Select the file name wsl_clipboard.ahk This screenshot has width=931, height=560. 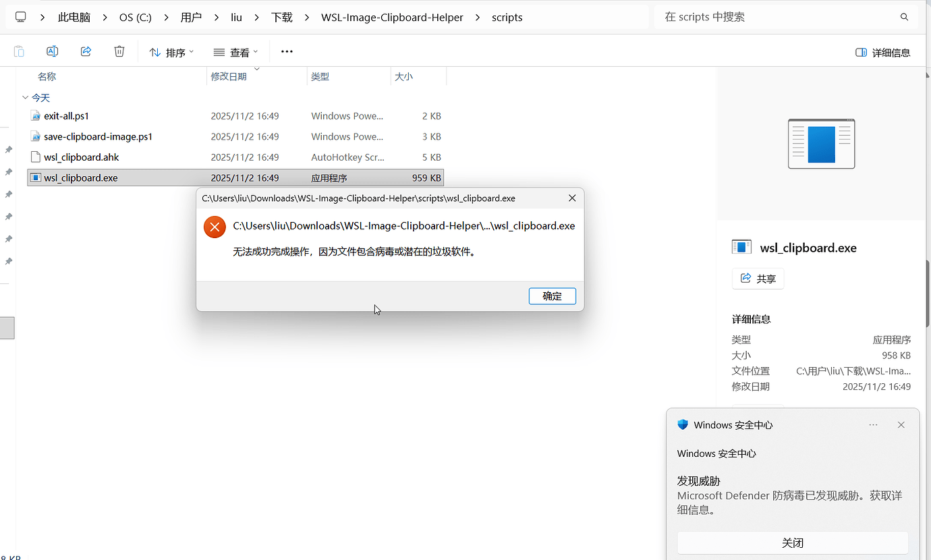point(81,157)
